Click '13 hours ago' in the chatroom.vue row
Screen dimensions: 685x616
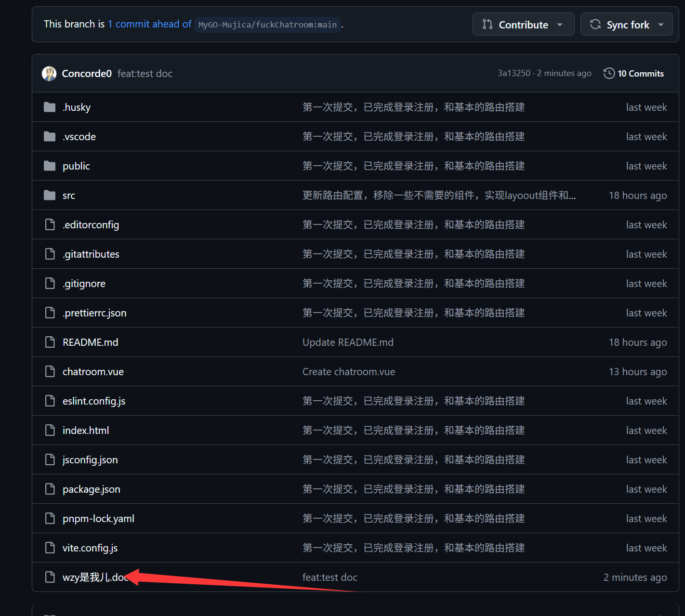638,372
